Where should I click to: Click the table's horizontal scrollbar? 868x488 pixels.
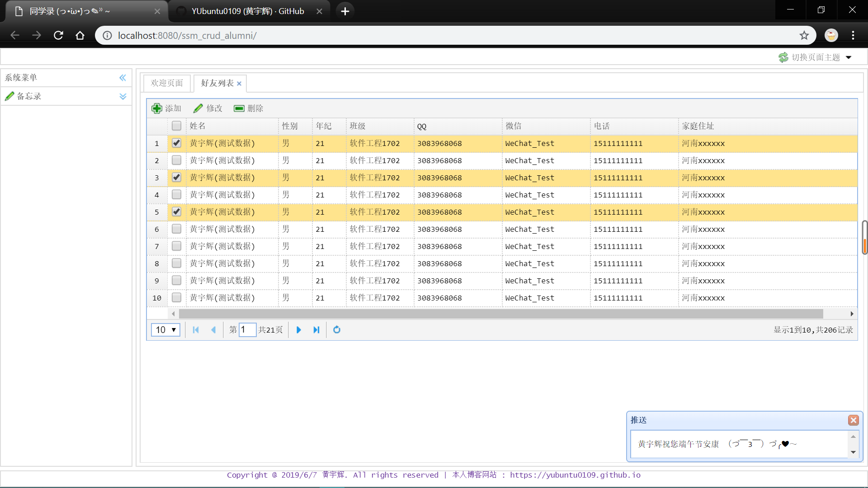[x=500, y=314]
